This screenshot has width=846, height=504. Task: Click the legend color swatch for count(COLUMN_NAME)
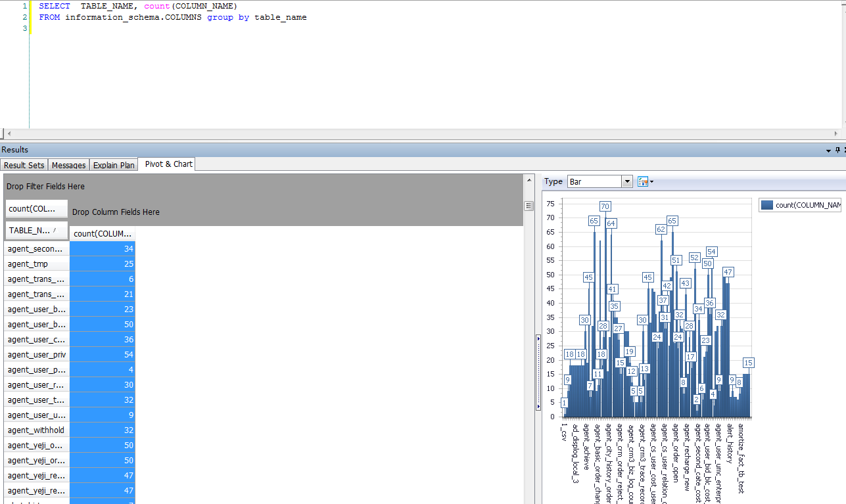(x=766, y=205)
